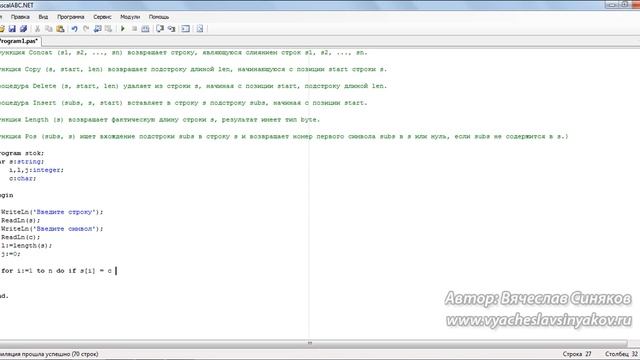Click the Paste clipboard icon
Viewport: 640px width, 360px height.
coord(60,29)
